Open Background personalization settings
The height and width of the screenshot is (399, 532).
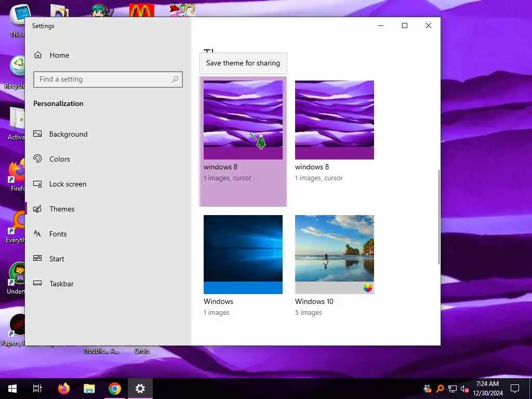point(60,134)
